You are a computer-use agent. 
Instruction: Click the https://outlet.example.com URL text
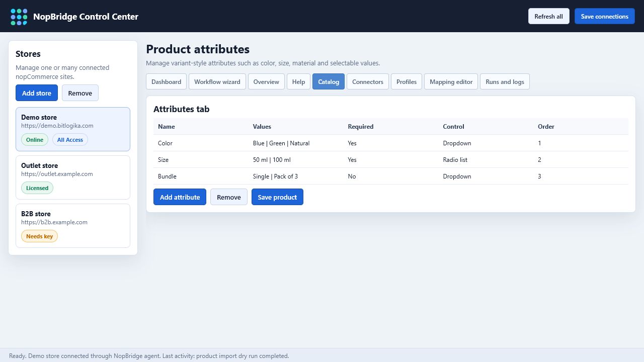[x=57, y=174]
